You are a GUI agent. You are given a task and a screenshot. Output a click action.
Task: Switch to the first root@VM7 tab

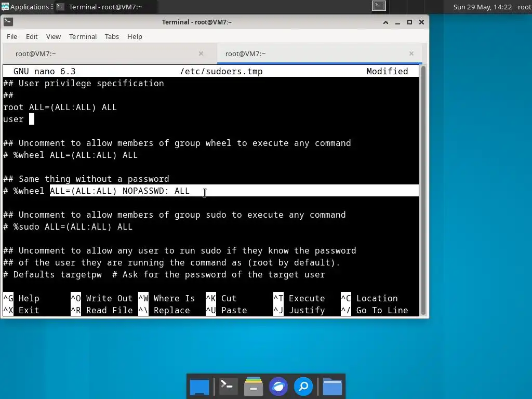click(109, 54)
